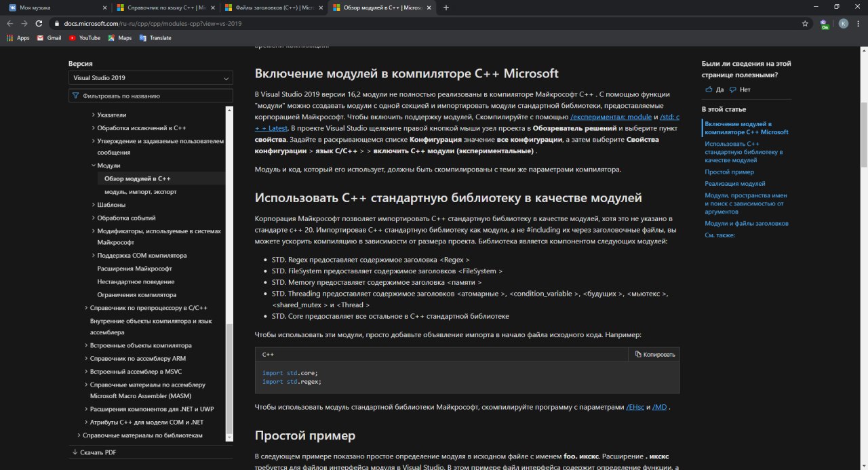Follow the '/EHsc' compiler option link
This screenshot has height=470, width=868.
click(635, 407)
